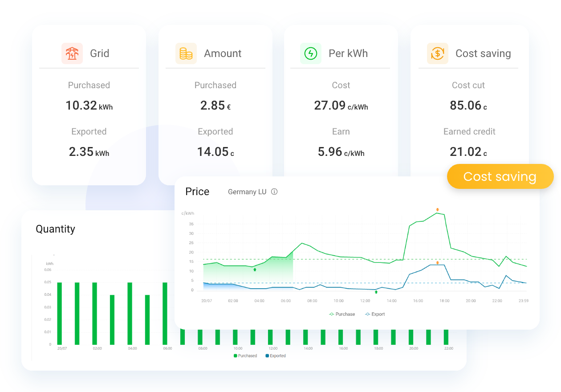Click the orange peak marker on Purchase line
The height and width of the screenshot is (392, 561).
click(438, 210)
